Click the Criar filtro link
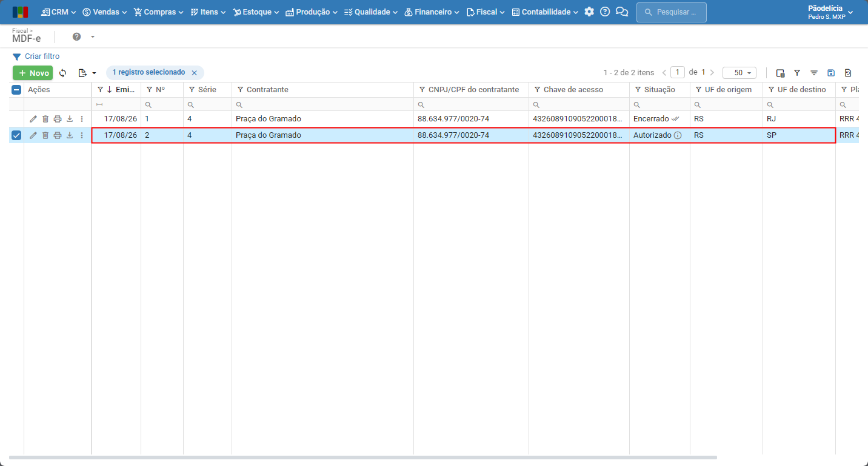This screenshot has height=466, width=868. [x=36, y=56]
